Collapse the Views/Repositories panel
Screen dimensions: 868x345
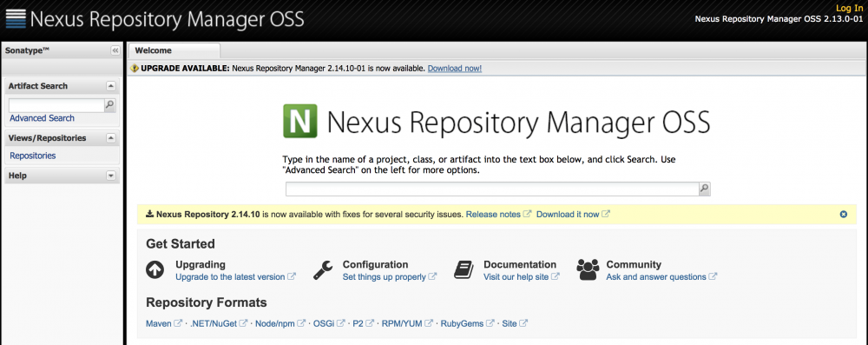point(111,138)
